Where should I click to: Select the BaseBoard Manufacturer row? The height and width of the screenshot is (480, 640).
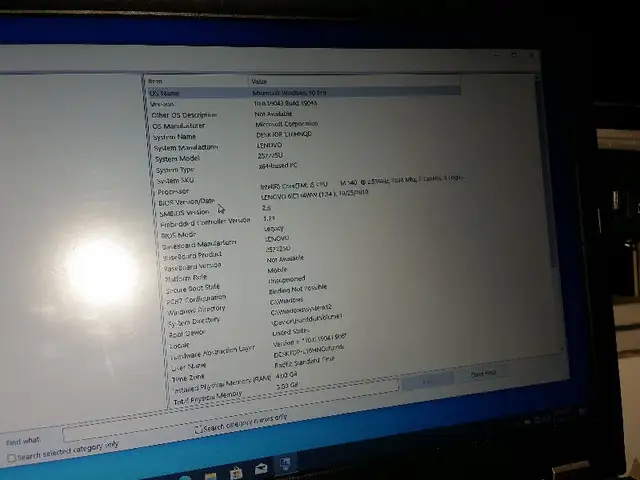pyautogui.click(x=199, y=245)
